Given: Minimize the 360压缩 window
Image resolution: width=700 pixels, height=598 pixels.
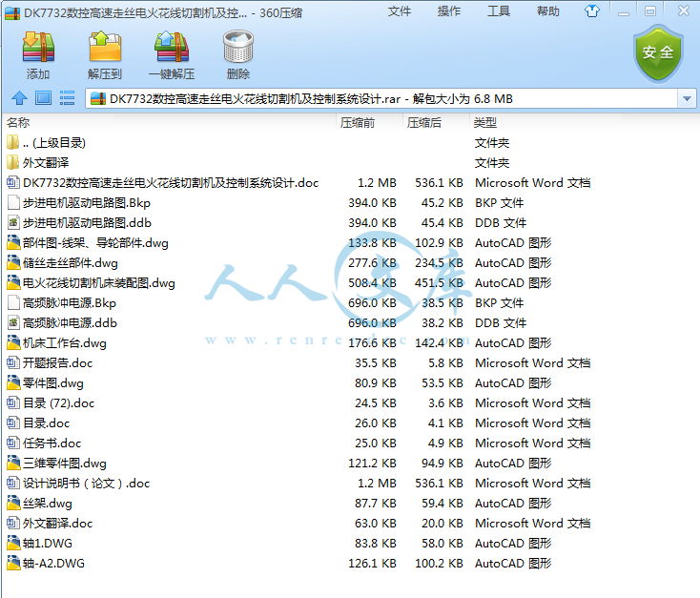Looking at the screenshot, I should (x=624, y=12).
